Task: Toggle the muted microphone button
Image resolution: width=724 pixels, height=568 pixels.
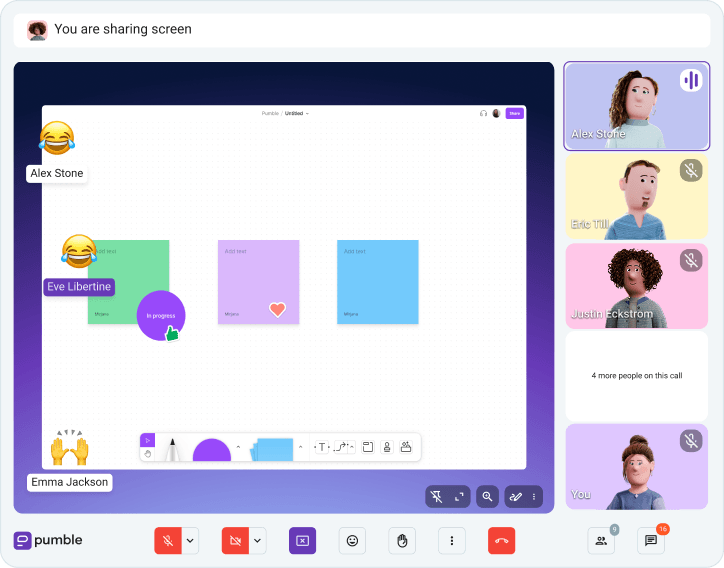Action: (168, 540)
